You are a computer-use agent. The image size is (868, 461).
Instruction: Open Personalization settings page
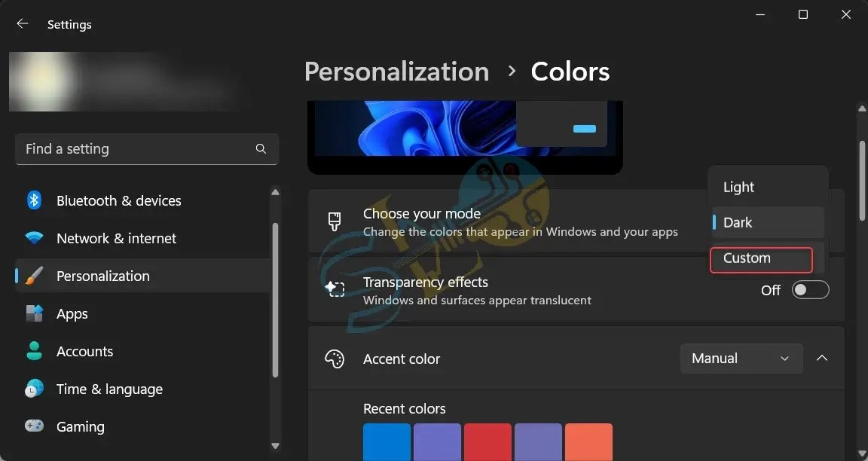[142, 276]
